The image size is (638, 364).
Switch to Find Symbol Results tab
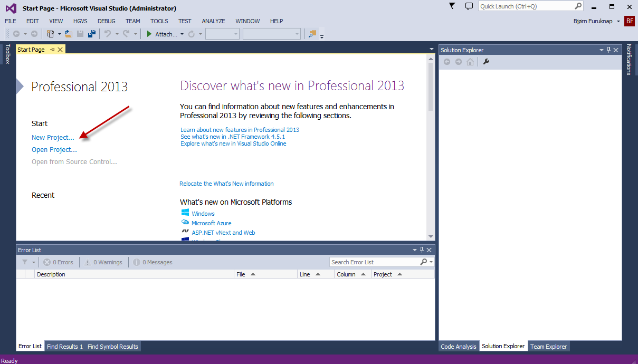tap(113, 347)
